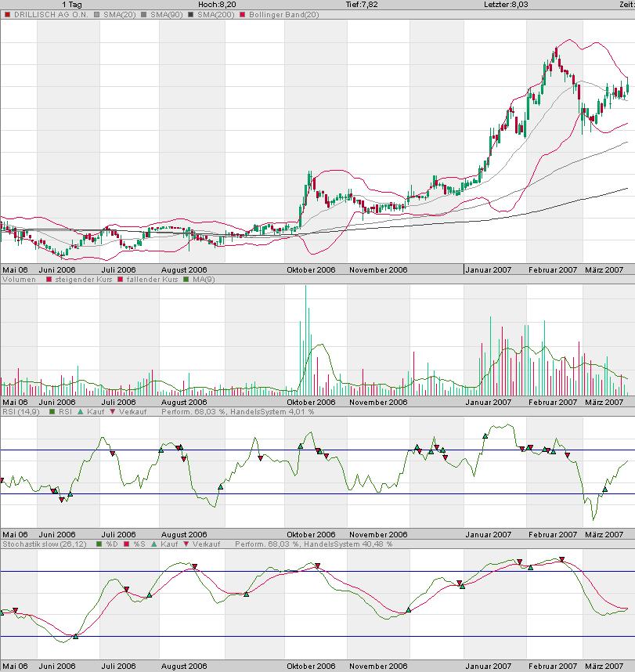Click 'November 2006' axis label below volume chart
Viewport: 635px width, 672px height.
378,403
